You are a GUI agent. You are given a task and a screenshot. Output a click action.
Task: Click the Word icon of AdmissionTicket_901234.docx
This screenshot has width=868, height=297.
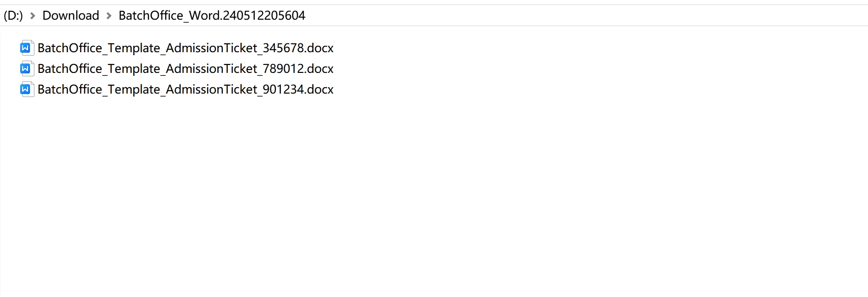[x=27, y=89]
